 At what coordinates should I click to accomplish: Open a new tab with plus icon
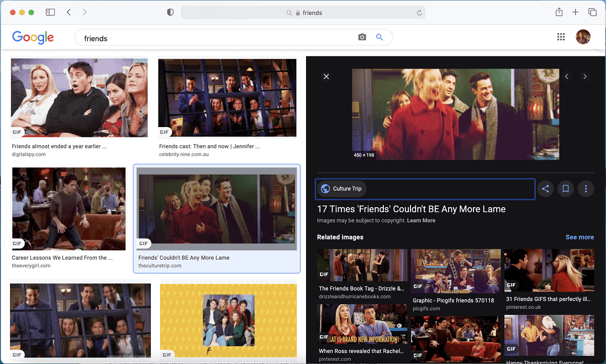click(x=575, y=12)
